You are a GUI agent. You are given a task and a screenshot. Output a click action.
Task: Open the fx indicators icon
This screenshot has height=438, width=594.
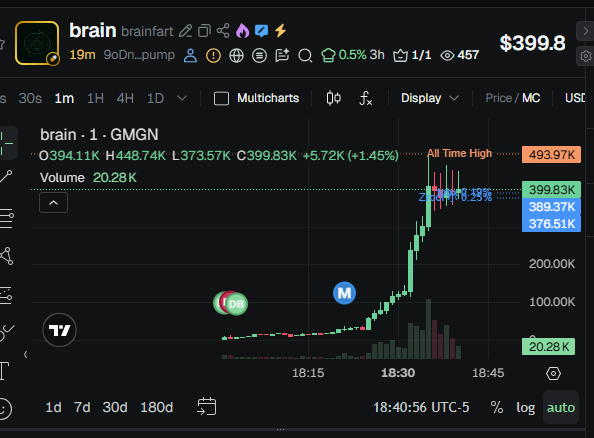(x=365, y=98)
